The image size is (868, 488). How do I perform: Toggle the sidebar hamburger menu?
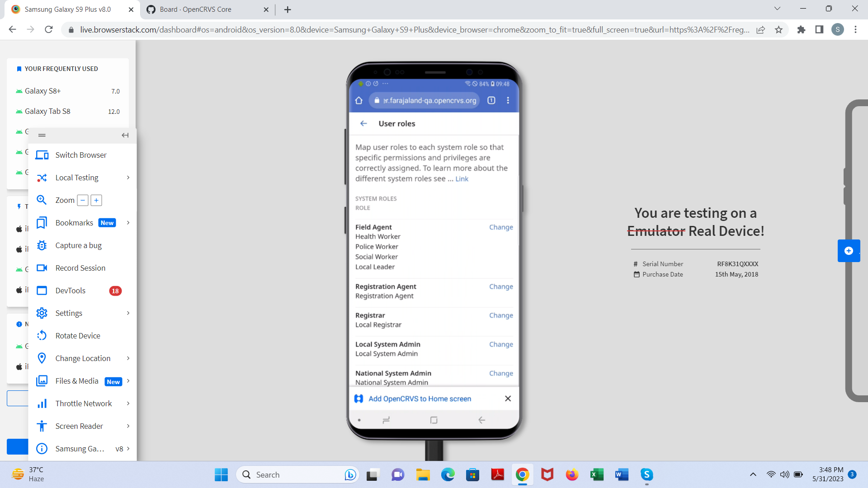[x=42, y=135]
